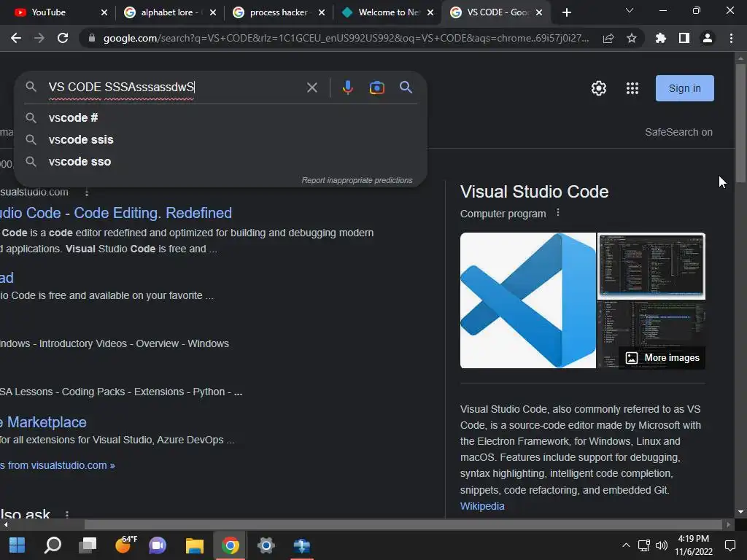Viewport: 747px width, 560px height.
Task: Open the Chrome extensions puzzle icon
Action: pos(661,38)
